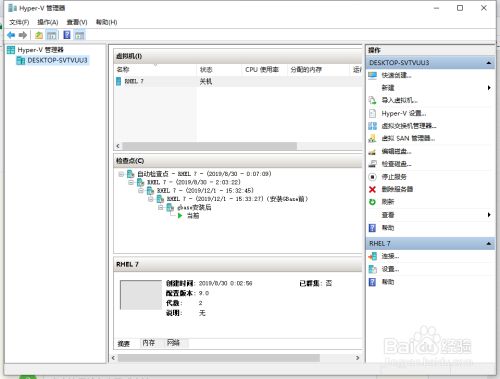Click the RHEL 7 preview thumbnail
Viewport: 500px width, 379px height.
pyautogui.click(x=141, y=295)
